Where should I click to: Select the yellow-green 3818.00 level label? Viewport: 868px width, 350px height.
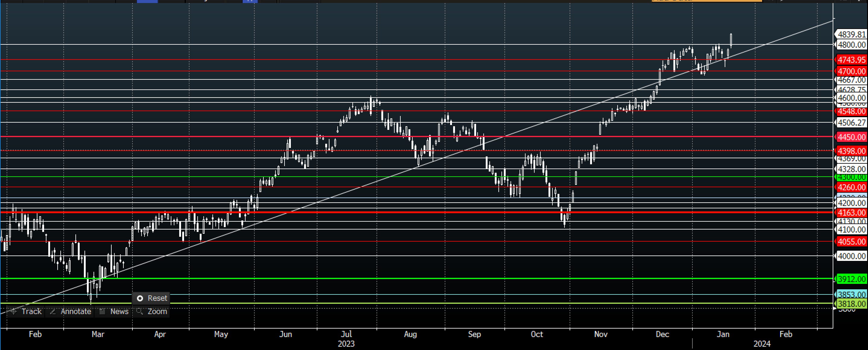(851, 304)
